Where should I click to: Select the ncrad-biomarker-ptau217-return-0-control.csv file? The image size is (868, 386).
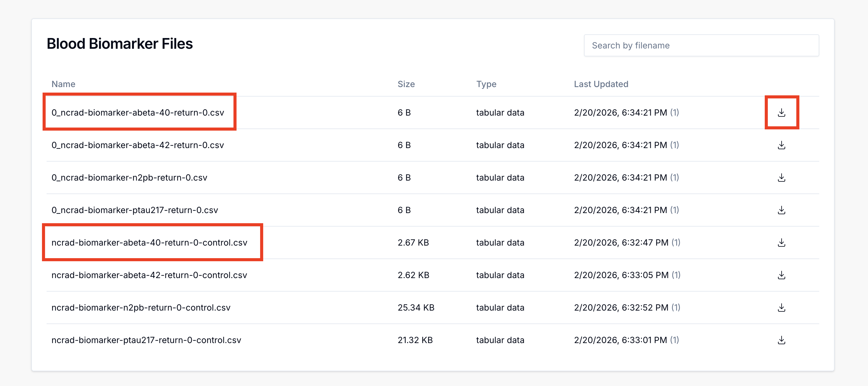coord(146,340)
